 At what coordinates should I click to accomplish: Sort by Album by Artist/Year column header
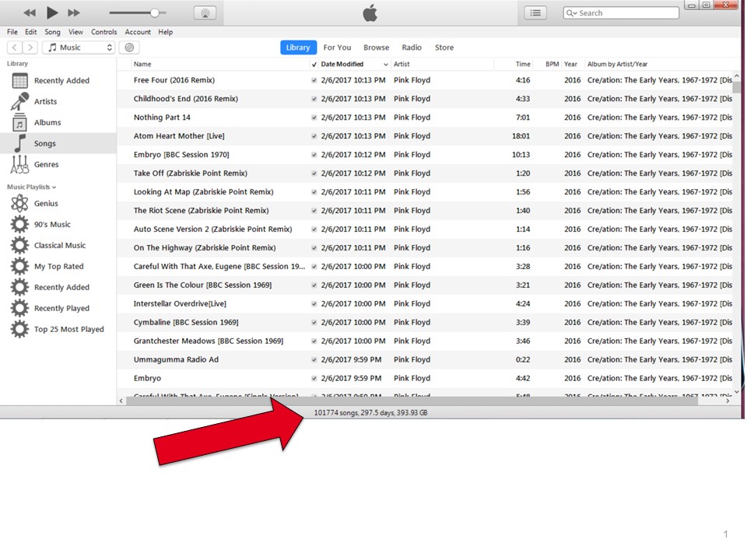pyautogui.click(x=617, y=65)
